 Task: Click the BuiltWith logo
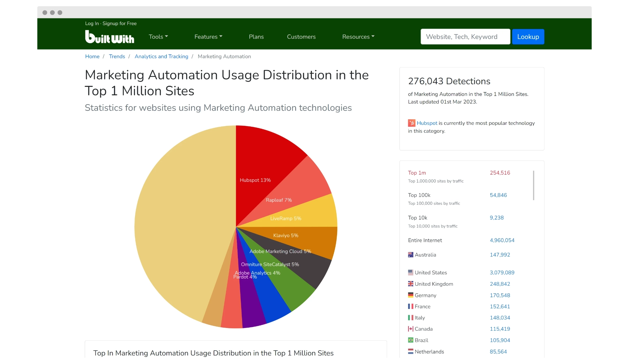point(109,37)
